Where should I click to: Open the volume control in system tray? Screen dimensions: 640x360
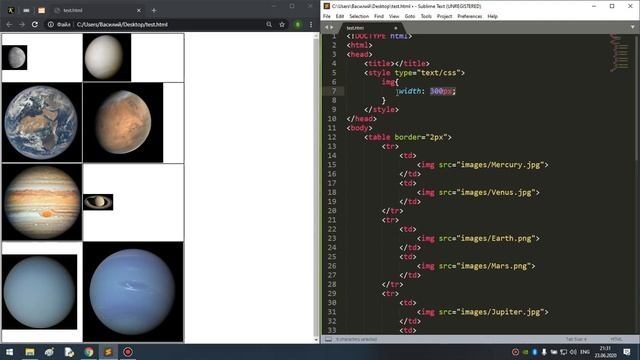(573, 352)
